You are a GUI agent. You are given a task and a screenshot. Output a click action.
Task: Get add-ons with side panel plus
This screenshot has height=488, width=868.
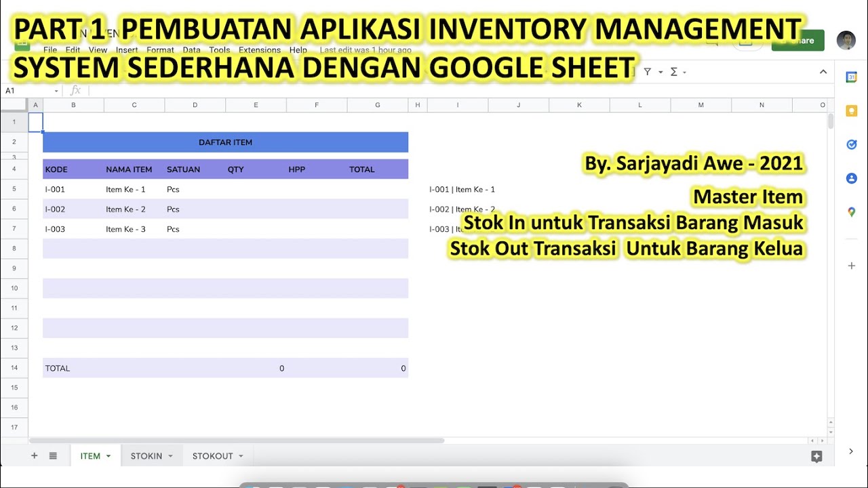(852, 266)
